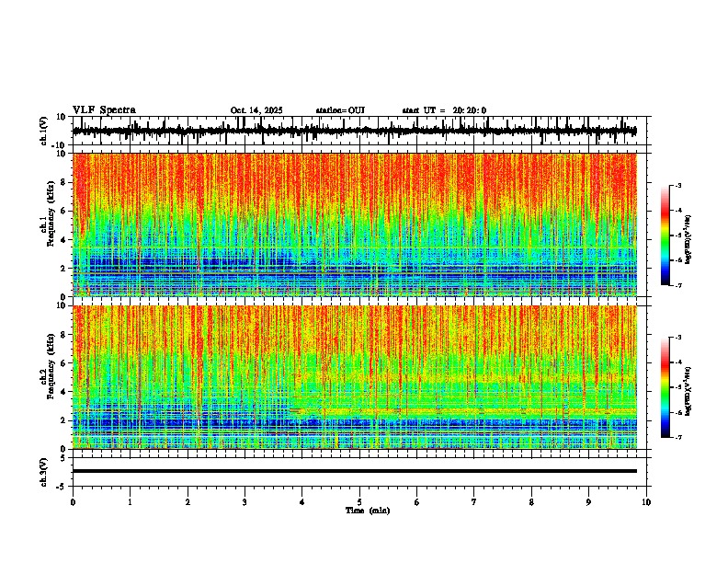Click the 'start UT = 20:20:0' label
728x563 pixels.
point(444,110)
